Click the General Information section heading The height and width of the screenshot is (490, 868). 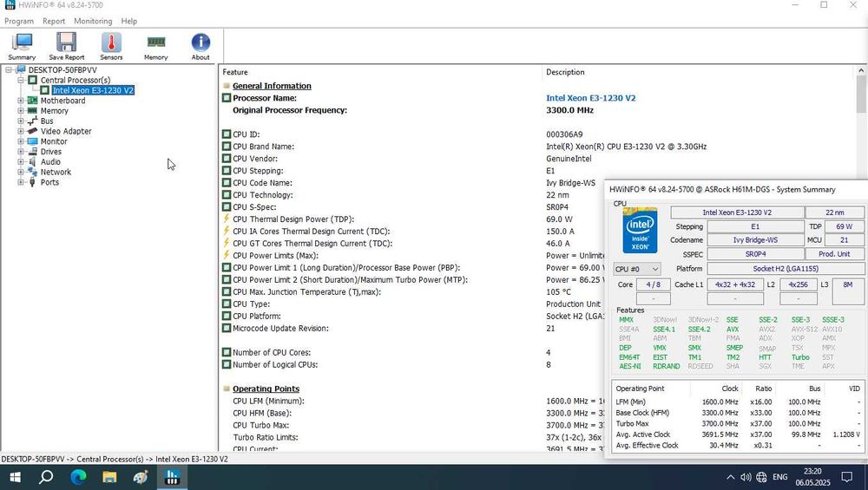(272, 86)
